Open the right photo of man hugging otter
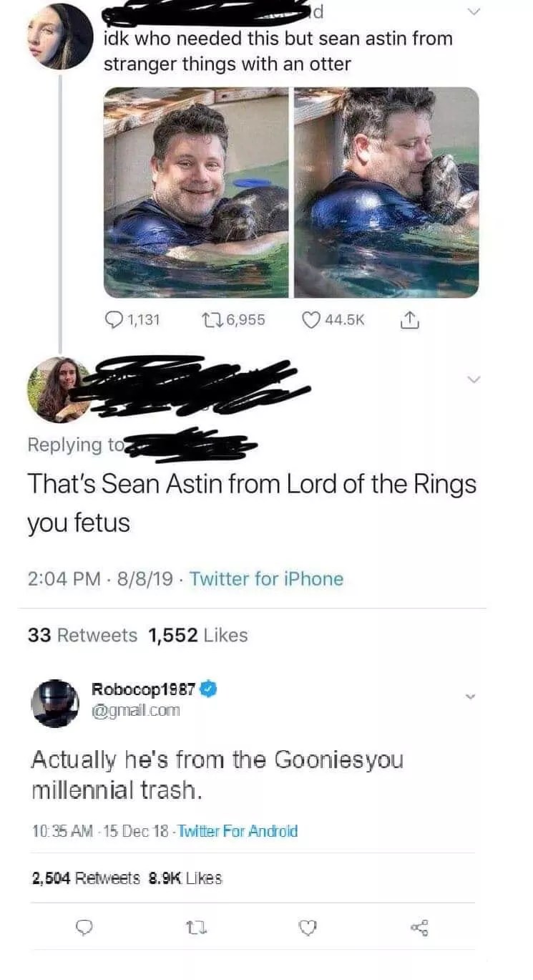The width and height of the screenshot is (533, 980). [386, 193]
